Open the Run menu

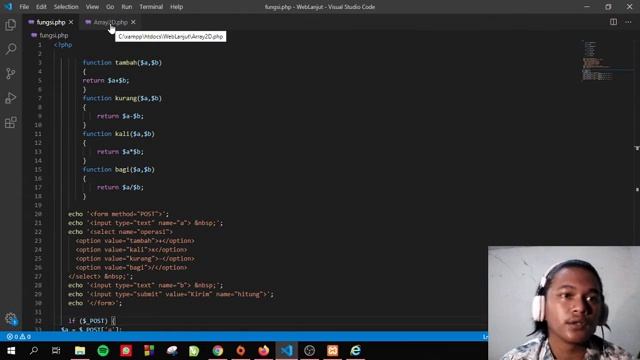127,7
